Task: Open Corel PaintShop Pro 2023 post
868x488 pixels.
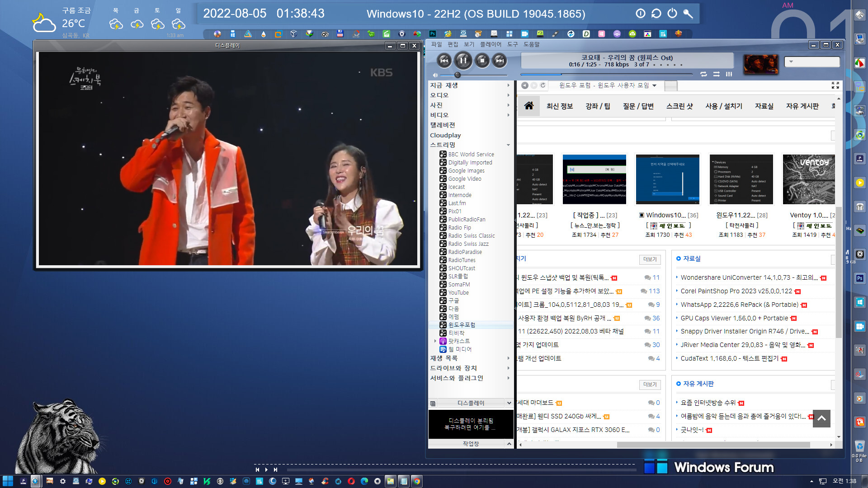Action: pyautogui.click(x=736, y=291)
